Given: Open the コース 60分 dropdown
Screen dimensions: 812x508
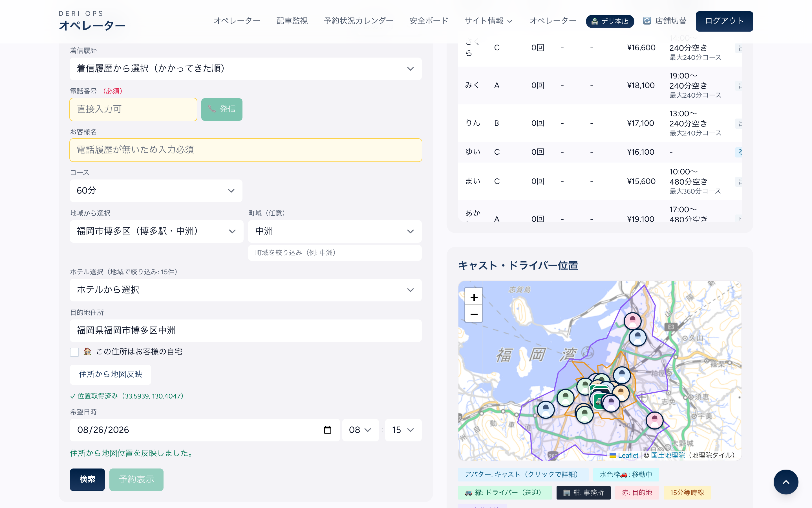Looking at the screenshot, I should click(156, 190).
